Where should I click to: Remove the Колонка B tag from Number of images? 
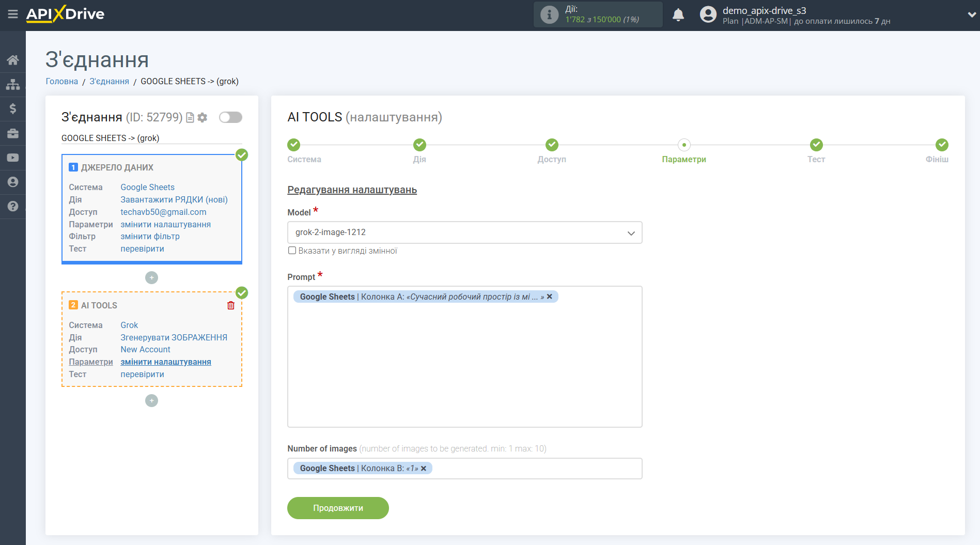424,469
